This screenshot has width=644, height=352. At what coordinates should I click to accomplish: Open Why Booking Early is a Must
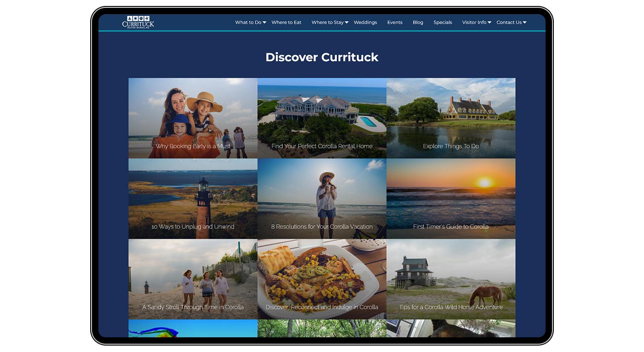click(193, 118)
